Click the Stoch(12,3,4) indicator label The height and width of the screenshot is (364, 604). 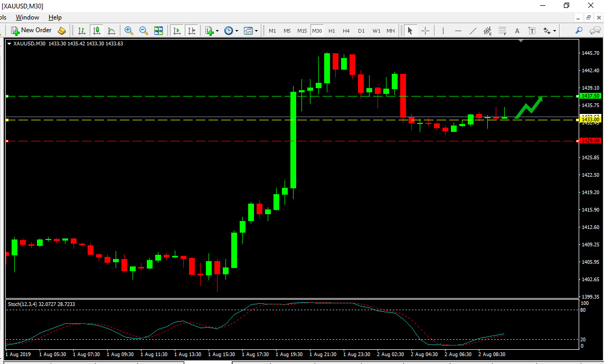pos(42,304)
